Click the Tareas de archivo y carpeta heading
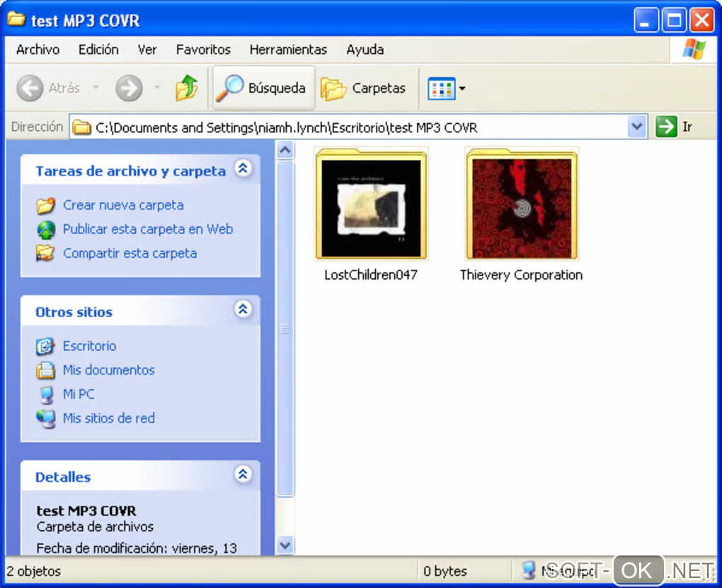 (x=131, y=171)
